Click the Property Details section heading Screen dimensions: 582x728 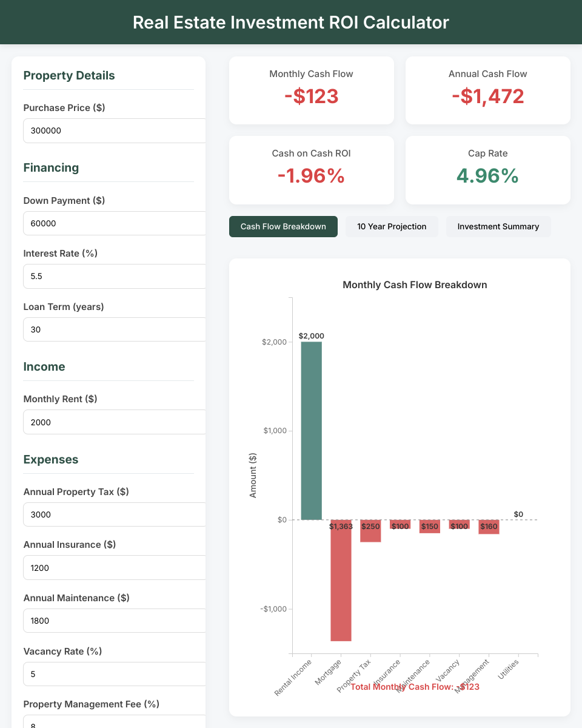[x=69, y=75]
